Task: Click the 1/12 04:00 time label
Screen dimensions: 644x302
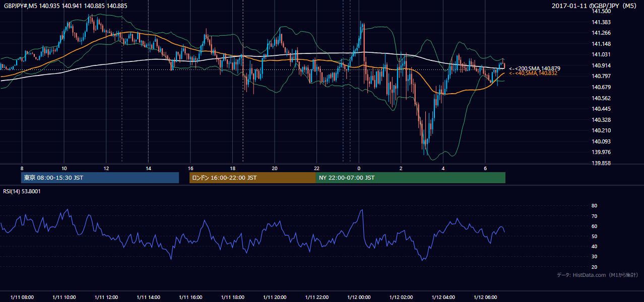Action: coord(443,297)
